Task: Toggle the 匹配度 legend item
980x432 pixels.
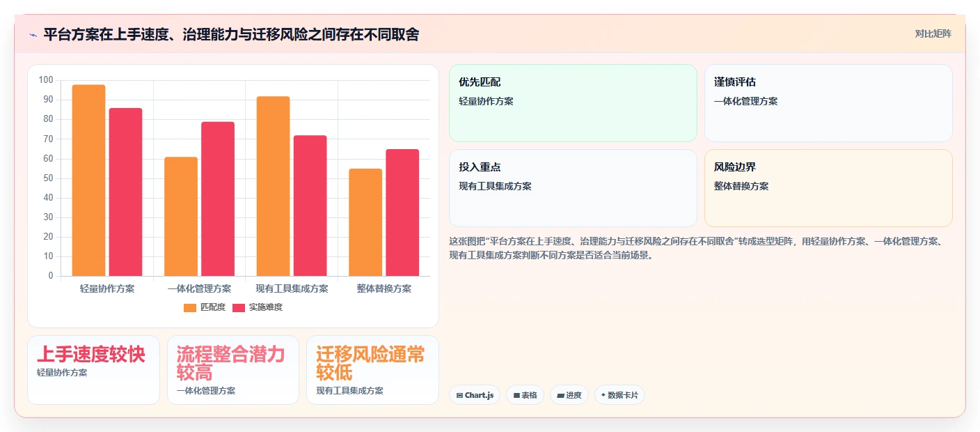Action: point(205,307)
